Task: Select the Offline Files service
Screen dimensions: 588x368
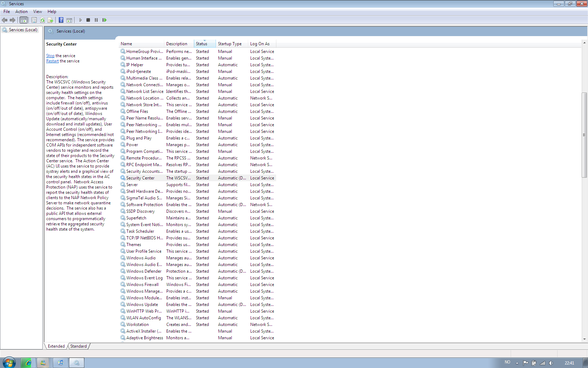Action: (198, 111)
